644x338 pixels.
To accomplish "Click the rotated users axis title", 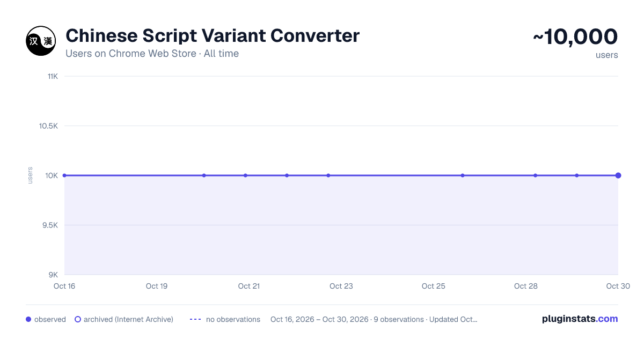I will click(30, 175).
